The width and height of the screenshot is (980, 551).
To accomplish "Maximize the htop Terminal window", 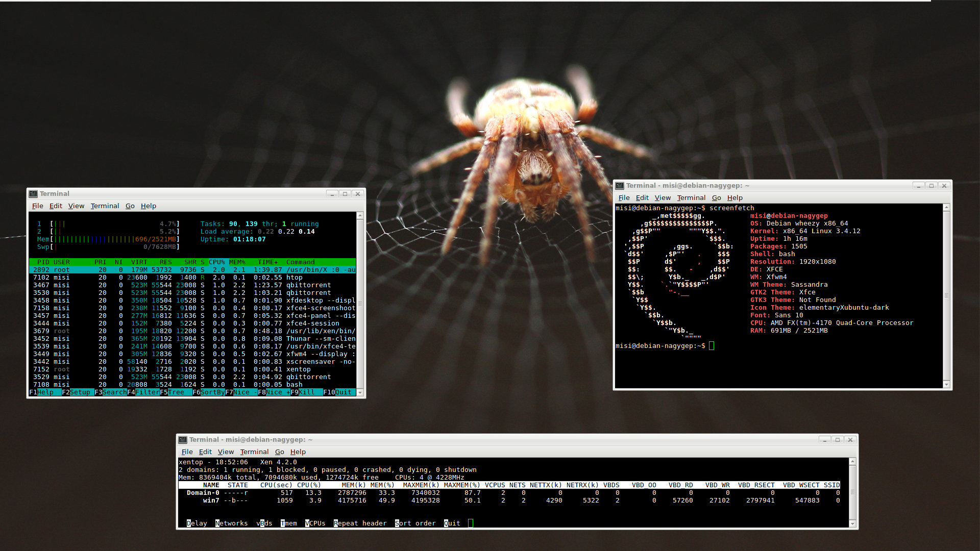I will [x=345, y=194].
